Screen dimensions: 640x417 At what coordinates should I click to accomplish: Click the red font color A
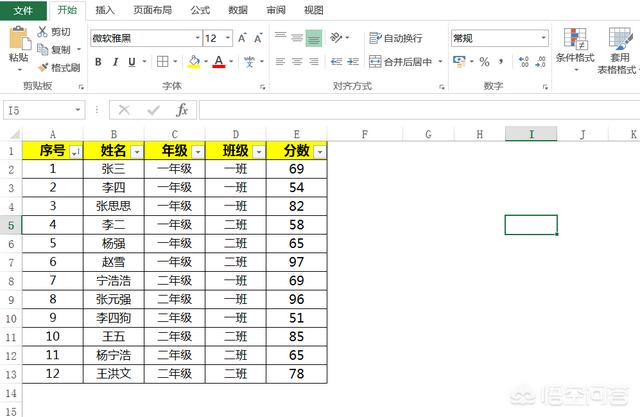[219, 62]
